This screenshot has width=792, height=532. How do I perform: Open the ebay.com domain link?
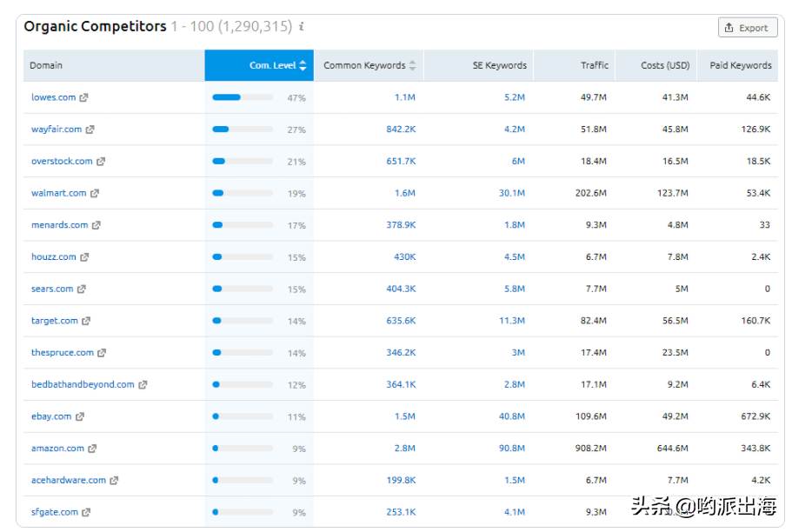pyautogui.click(x=51, y=416)
